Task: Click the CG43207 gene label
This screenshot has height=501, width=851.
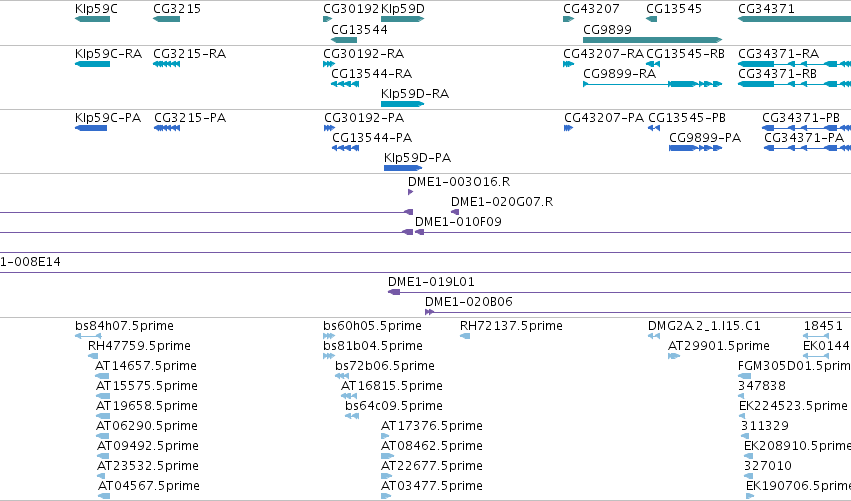Action: [591, 9]
